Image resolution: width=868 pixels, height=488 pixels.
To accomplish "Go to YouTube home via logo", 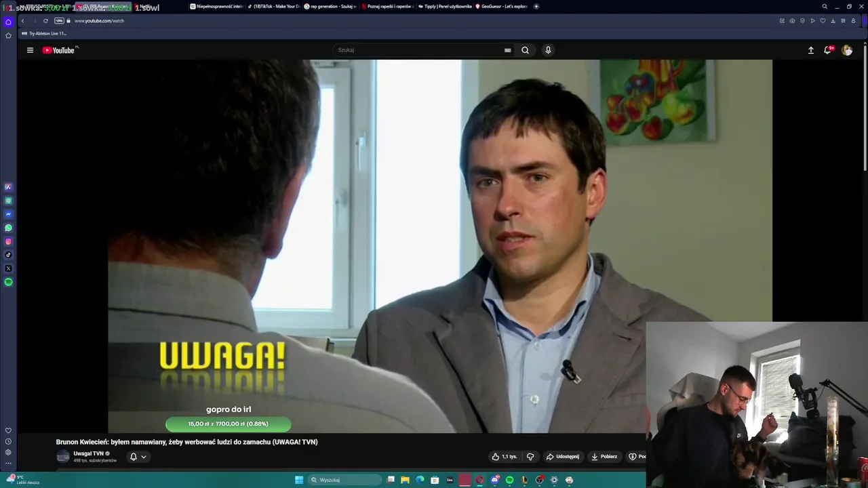I will (60, 50).
